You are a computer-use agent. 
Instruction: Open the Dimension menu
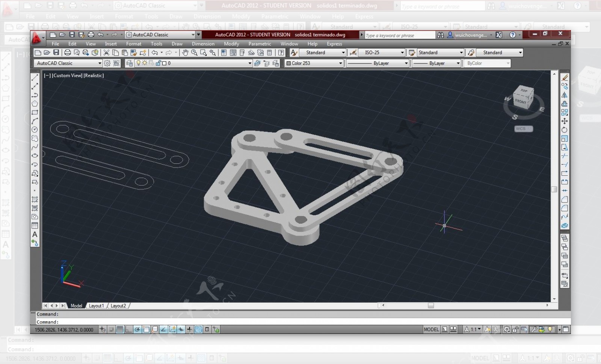coord(203,44)
